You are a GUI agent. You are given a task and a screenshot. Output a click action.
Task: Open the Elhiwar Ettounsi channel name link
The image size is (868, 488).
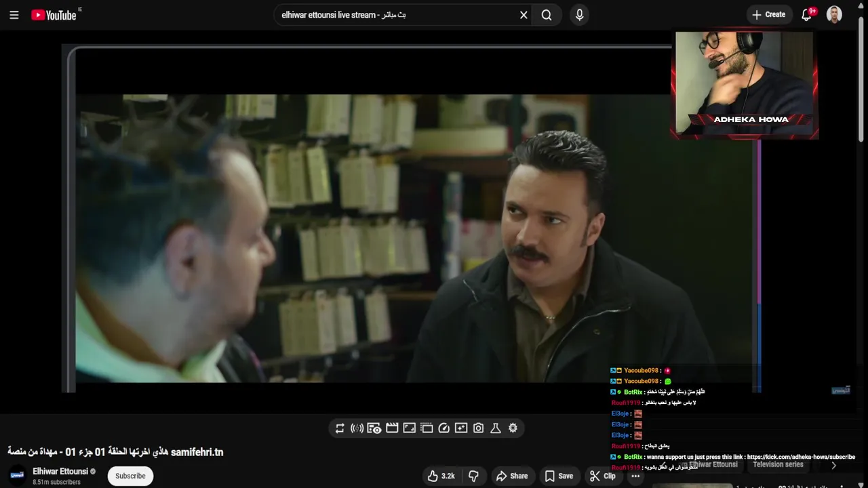(60, 471)
